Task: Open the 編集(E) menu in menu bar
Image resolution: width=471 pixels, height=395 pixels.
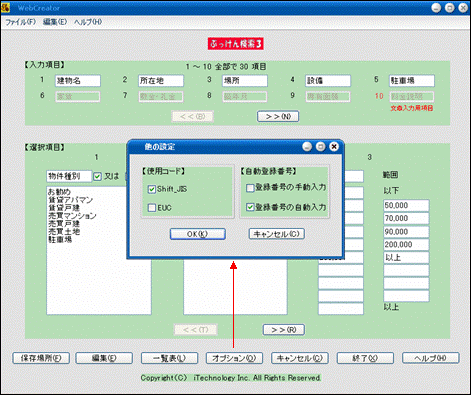Action: coord(55,22)
